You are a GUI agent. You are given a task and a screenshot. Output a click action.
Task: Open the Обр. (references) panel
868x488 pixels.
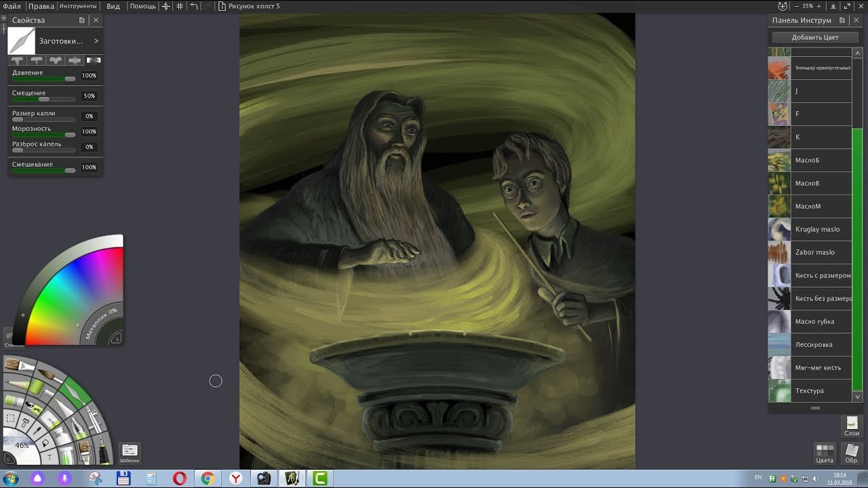851,453
